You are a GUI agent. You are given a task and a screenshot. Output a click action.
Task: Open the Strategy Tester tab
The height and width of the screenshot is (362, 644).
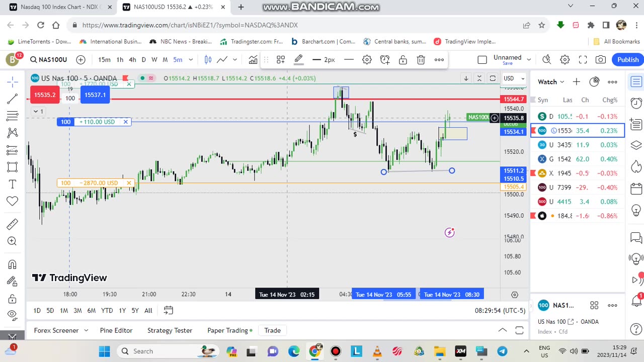coord(170,330)
